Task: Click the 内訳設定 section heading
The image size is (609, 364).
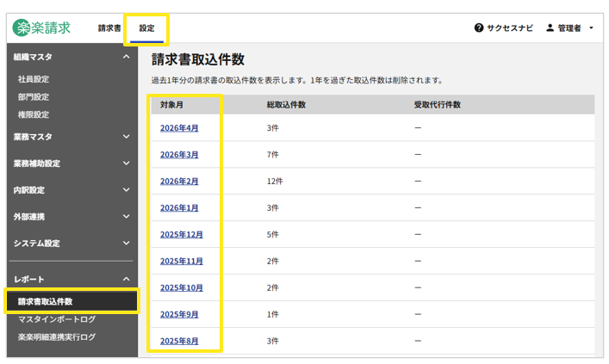Action: pos(28,190)
